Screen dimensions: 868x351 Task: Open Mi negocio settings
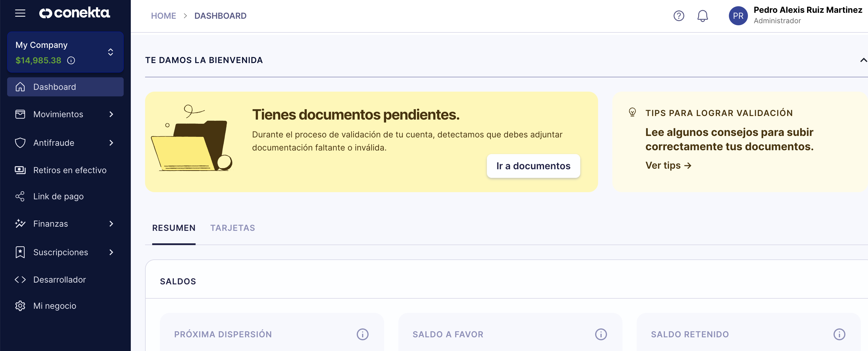[x=65, y=306]
